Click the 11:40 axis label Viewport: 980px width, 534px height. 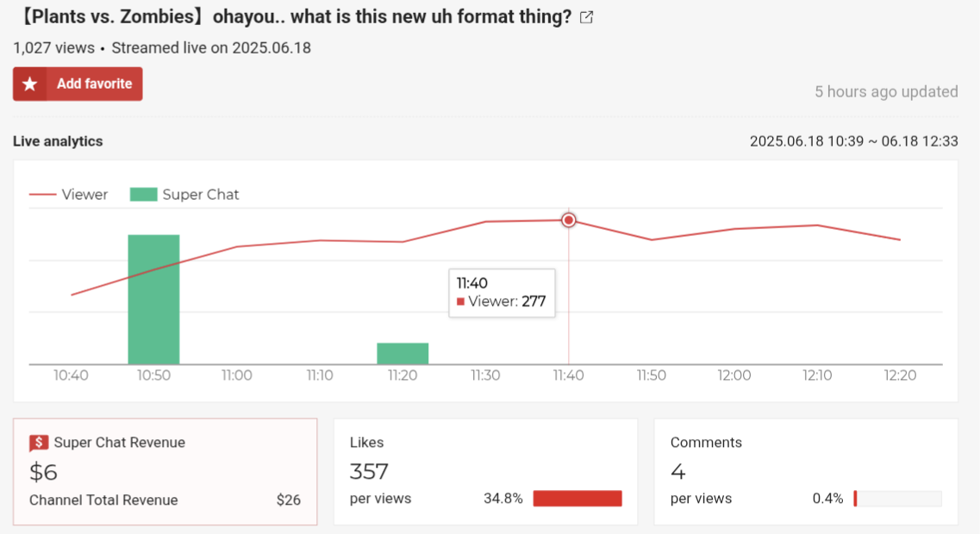[x=568, y=376]
